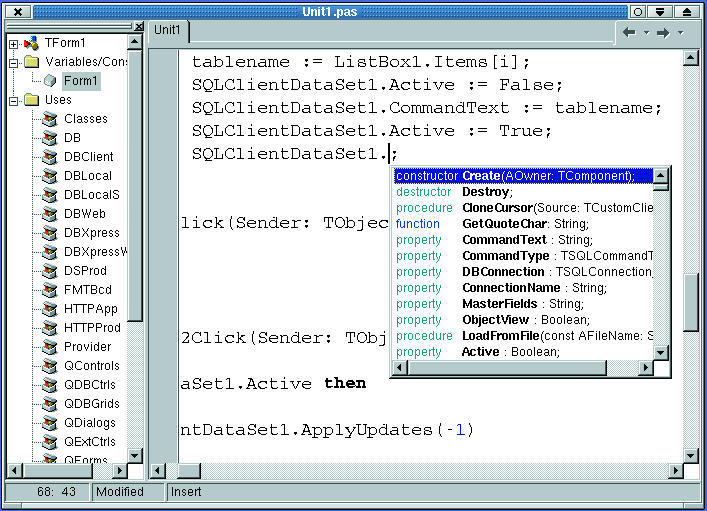Click the Form1 variable icon
This screenshot has width=707, height=511.
(x=51, y=81)
